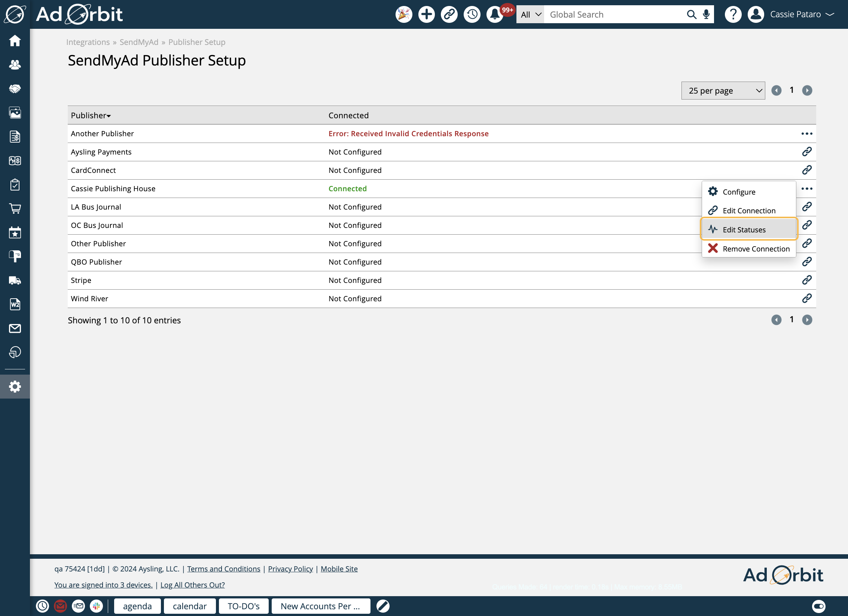Click the Slack icon in bottom bar
This screenshot has height=616, width=848.
97,606
